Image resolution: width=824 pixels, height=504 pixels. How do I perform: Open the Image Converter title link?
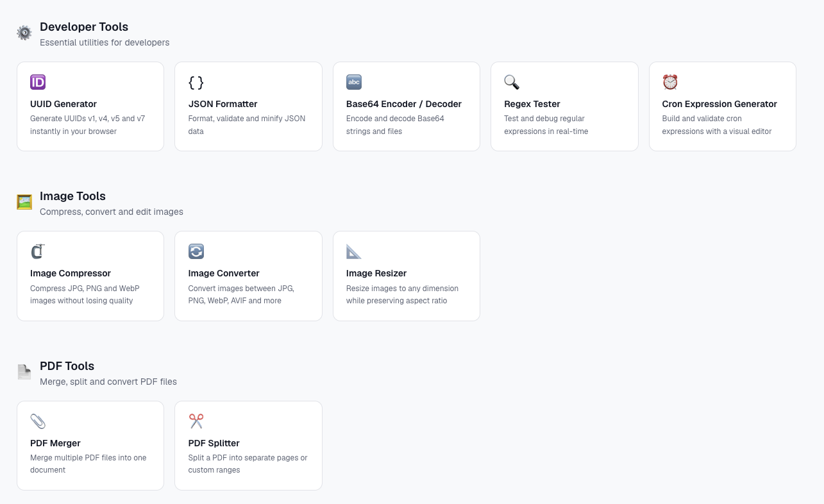224,273
